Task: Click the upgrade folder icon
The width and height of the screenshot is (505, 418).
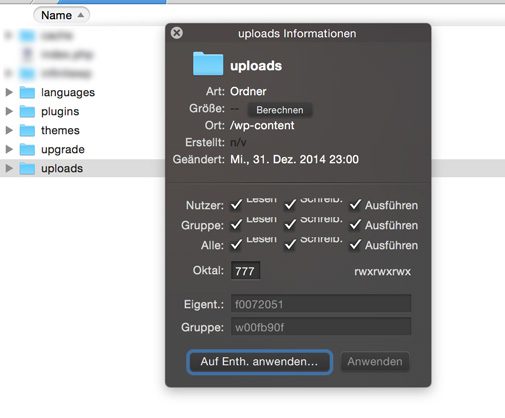Action: pyautogui.click(x=27, y=150)
